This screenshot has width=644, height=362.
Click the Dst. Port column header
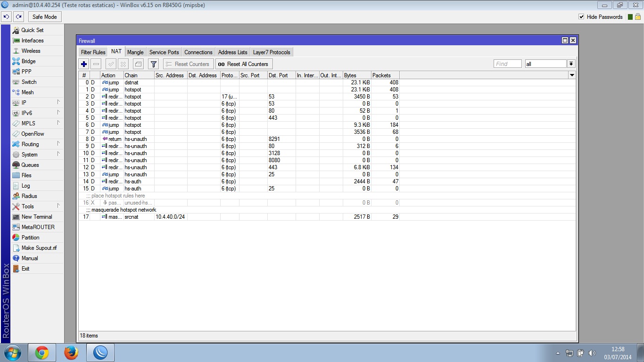pos(281,75)
